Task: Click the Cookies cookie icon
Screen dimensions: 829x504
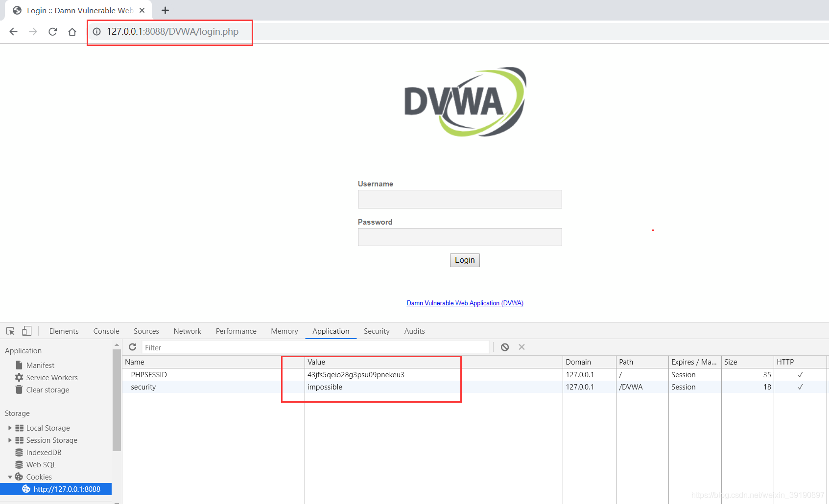Action: click(19, 477)
